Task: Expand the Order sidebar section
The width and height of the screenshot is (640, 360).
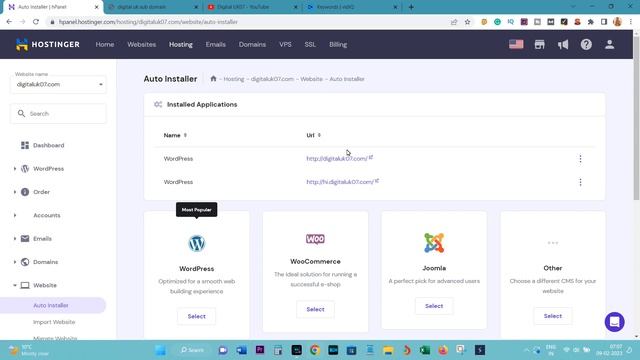Action: 15,192
